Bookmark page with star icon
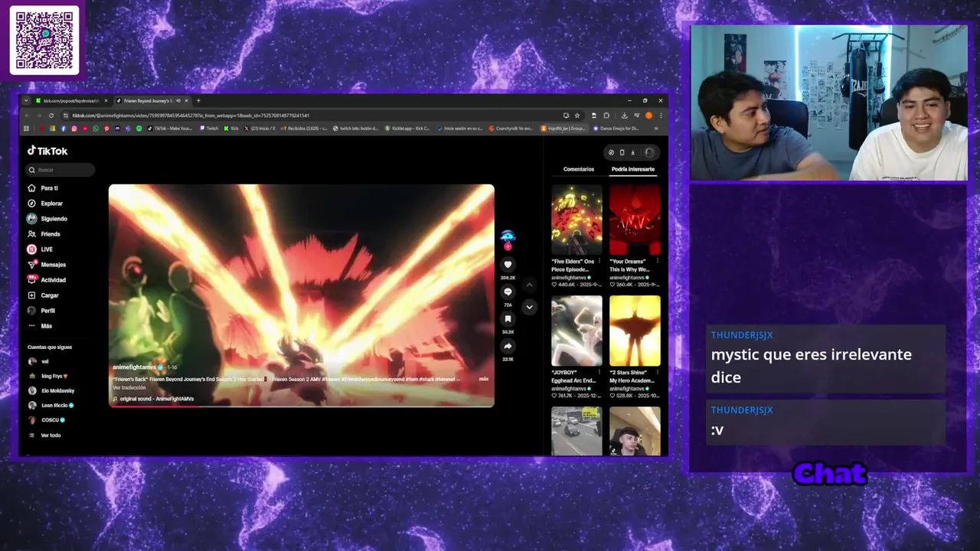The height and width of the screenshot is (551, 980). (577, 116)
